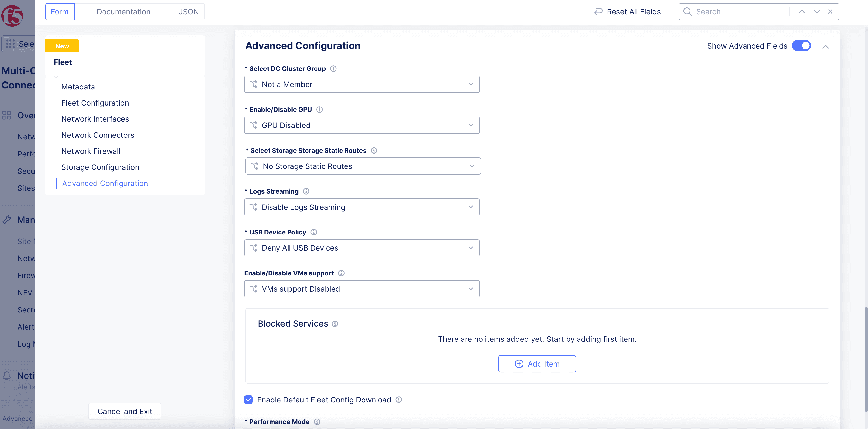Expand the Select Storage Static Routes dropdown
Image resolution: width=868 pixels, height=429 pixels.
pyautogui.click(x=363, y=166)
